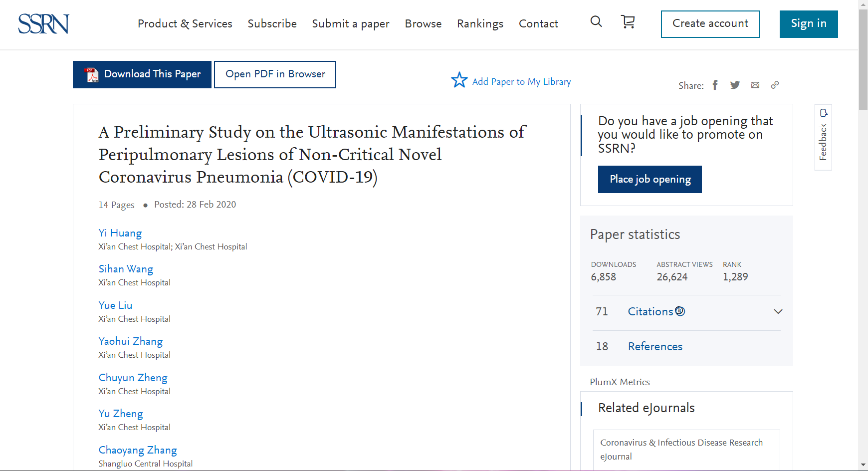This screenshot has height=471, width=868.
Task: Open the Browse menu
Action: [x=423, y=24]
